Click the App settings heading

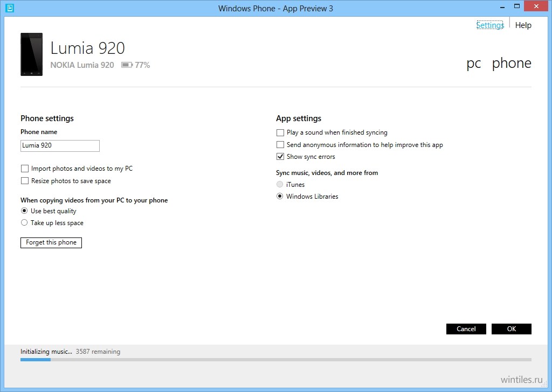point(299,118)
